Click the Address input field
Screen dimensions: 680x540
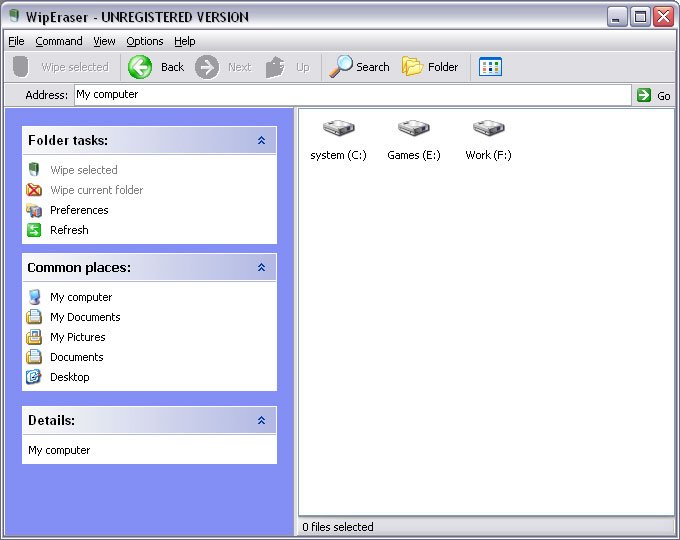[x=350, y=95]
